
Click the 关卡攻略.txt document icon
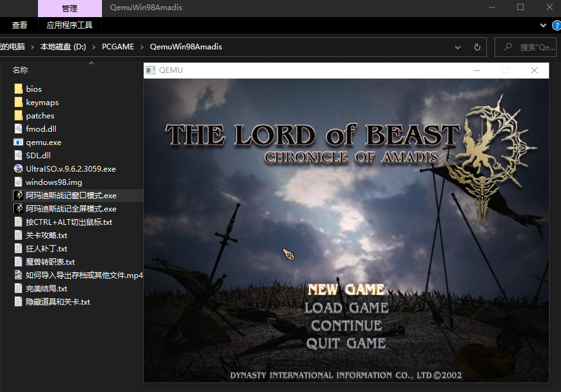(18, 235)
